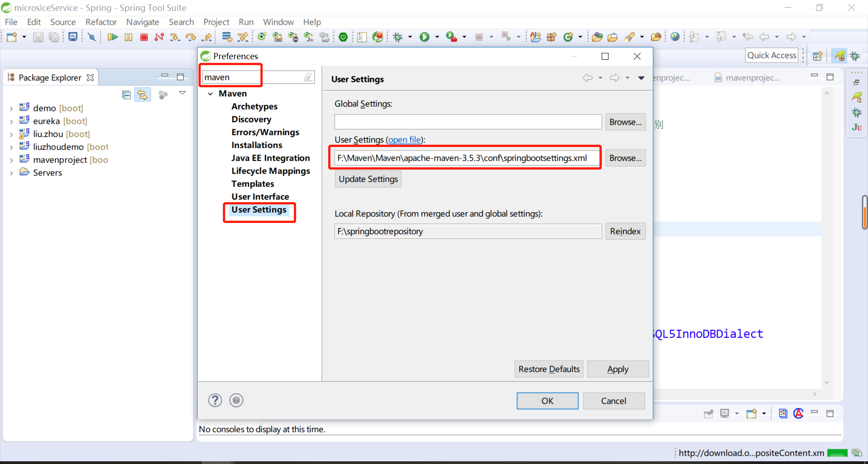
Task: Click the Disconnect debug icon
Action: point(159,37)
